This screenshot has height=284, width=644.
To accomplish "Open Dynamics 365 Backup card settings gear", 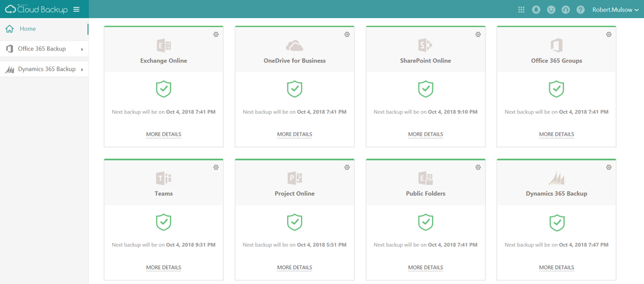I will pos(609,167).
